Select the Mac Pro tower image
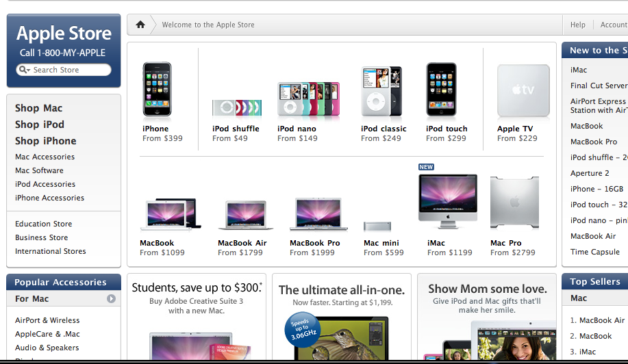The width and height of the screenshot is (628, 364). pyautogui.click(x=514, y=203)
